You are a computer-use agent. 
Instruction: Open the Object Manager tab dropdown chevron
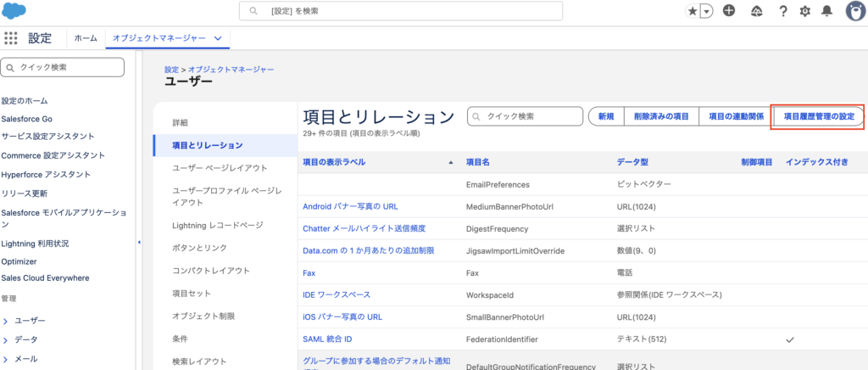[x=219, y=38]
